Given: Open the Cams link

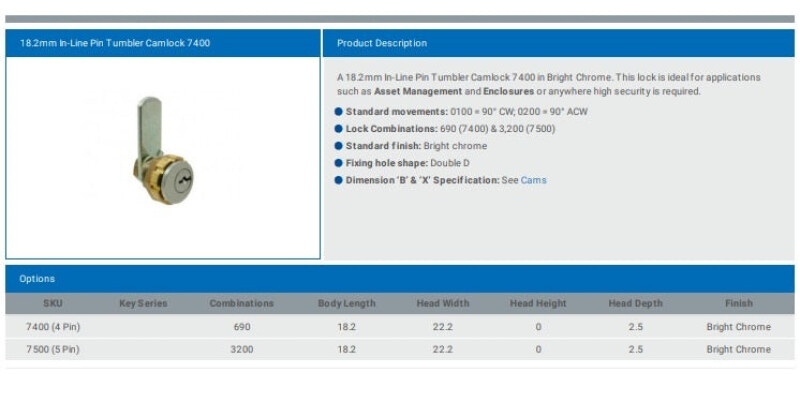Looking at the screenshot, I should [x=533, y=180].
